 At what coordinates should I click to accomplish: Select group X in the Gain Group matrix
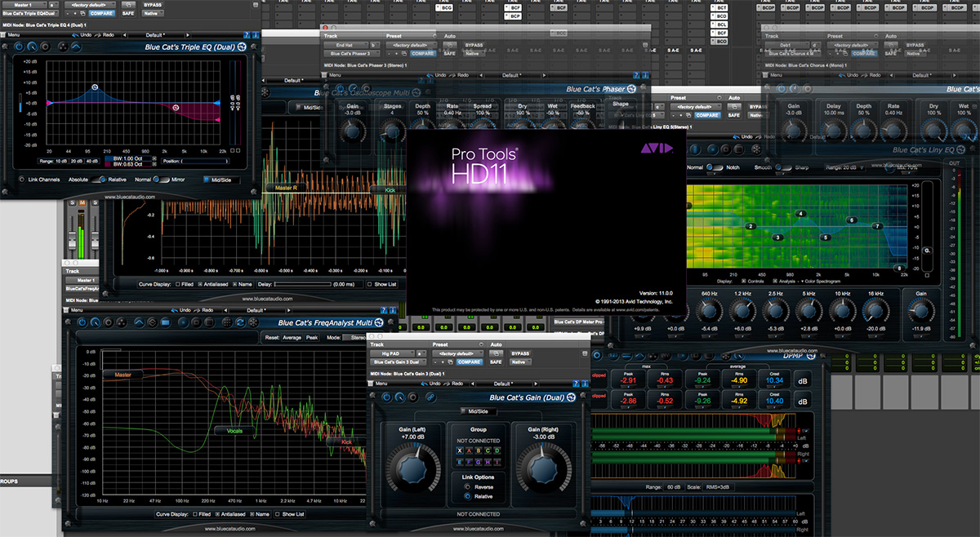click(460, 450)
